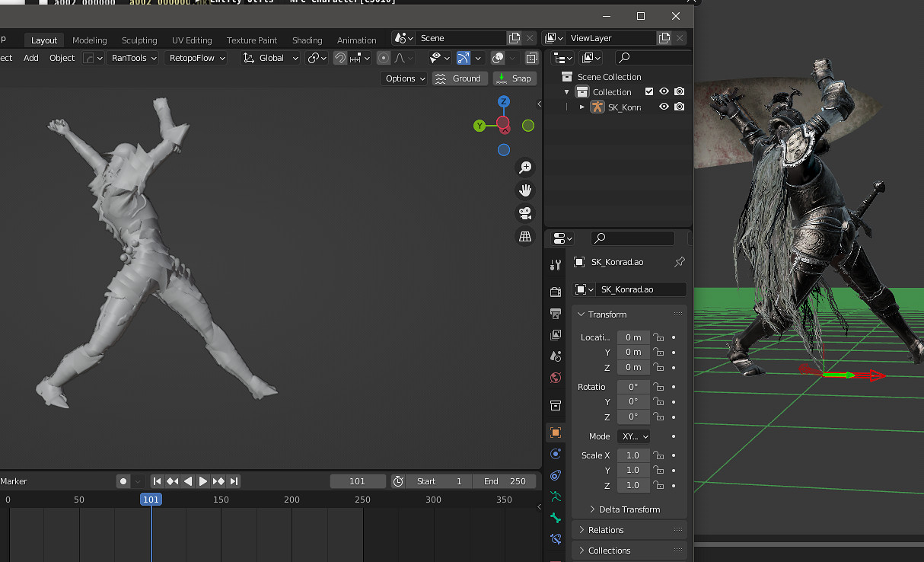Viewport: 924px width, 562px height.
Task: Open the RetopoFlow menu
Action: pyautogui.click(x=196, y=58)
